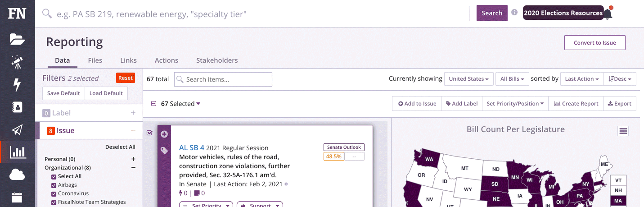The height and width of the screenshot is (207, 644).
Task: Open the United States region dropdown
Action: (469, 79)
